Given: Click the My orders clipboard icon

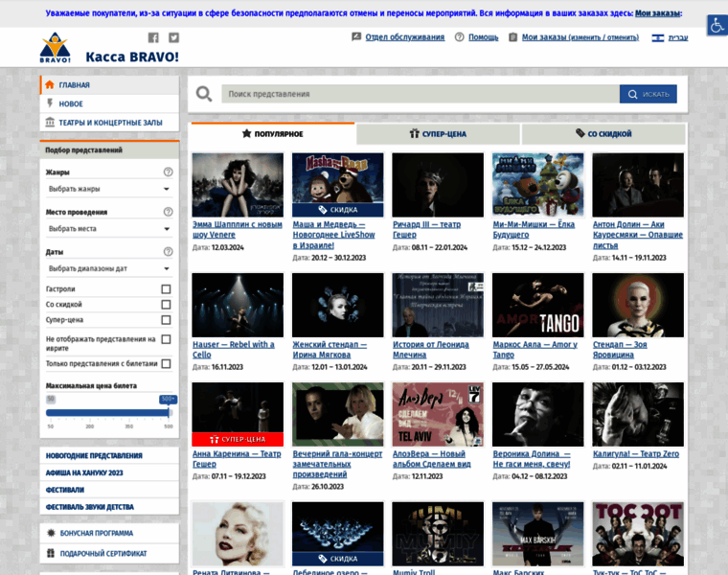Looking at the screenshot, I should point(512,37).
